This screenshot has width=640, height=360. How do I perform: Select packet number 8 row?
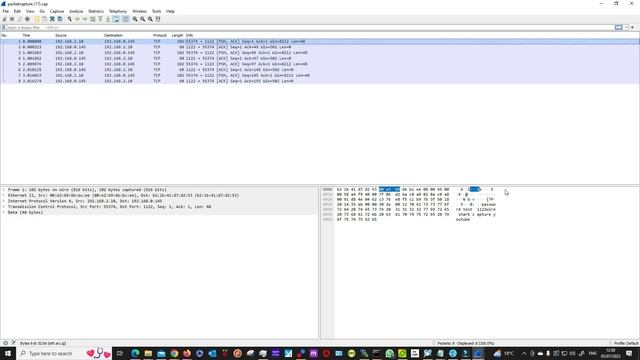[320, 81]
